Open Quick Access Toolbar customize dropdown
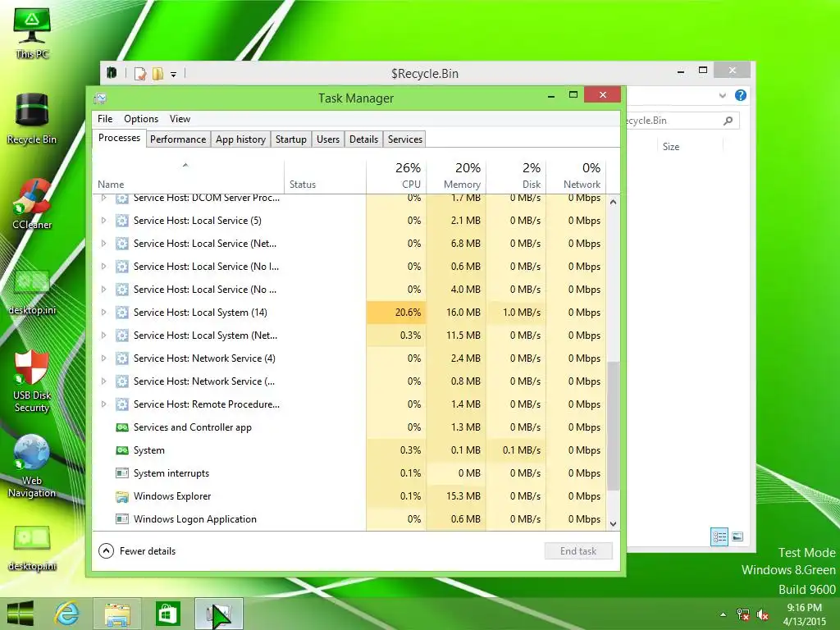840x630 pixels. [174, 75]
